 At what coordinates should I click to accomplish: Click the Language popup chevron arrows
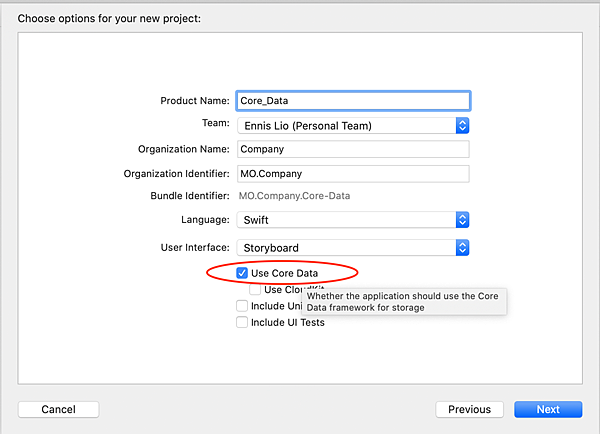pos(462,220)
